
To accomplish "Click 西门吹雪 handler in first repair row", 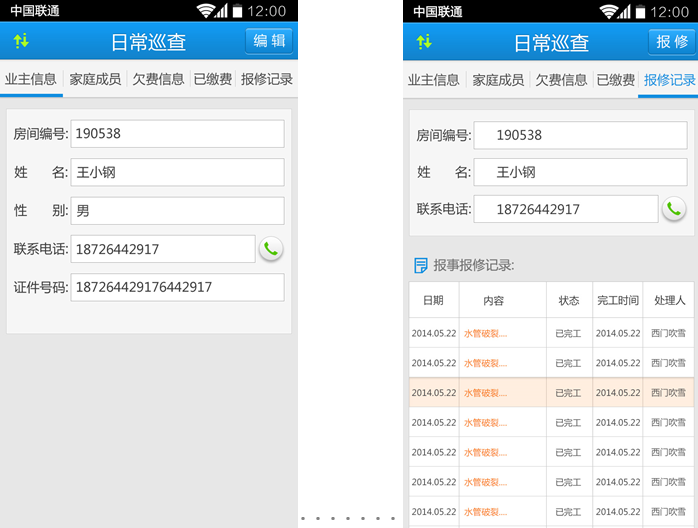I will pos(668,333).
